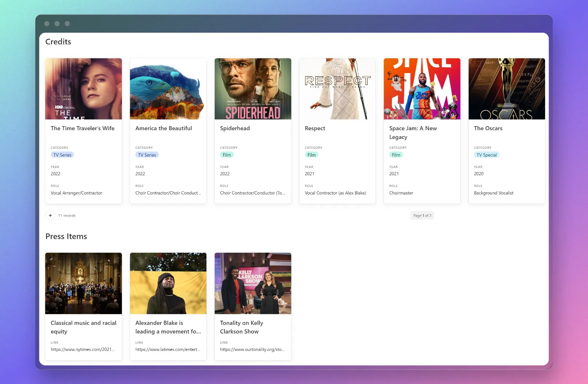This screenshot has height=384, width=588.
Task: Add a new record with the plus button
Action: 50,215
